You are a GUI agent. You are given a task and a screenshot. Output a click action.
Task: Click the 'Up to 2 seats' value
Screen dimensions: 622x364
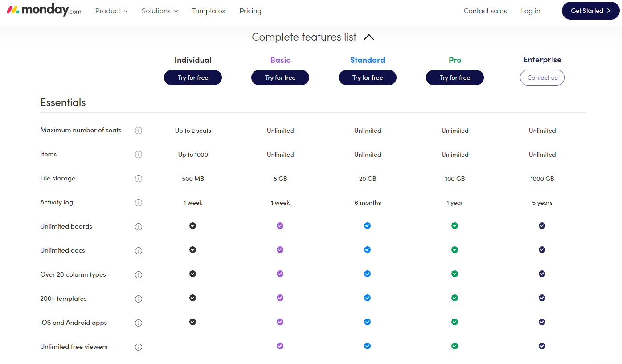click(193, 131)
